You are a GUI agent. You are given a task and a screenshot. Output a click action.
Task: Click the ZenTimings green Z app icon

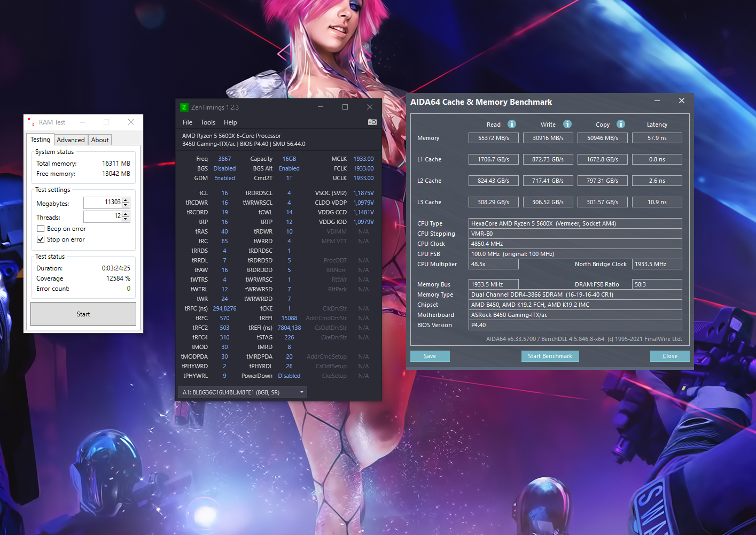point(184,107)
